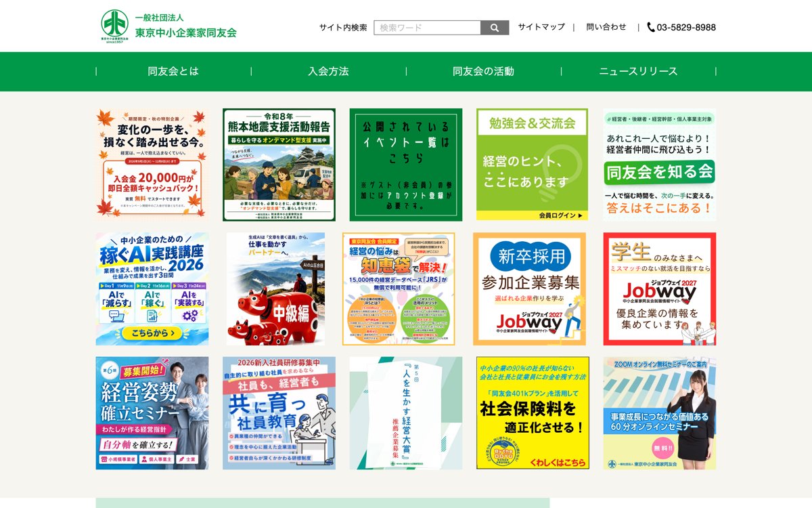Click the 03-5829-8988 phone number
Viewport: 812px width, 508px height.
686,28
